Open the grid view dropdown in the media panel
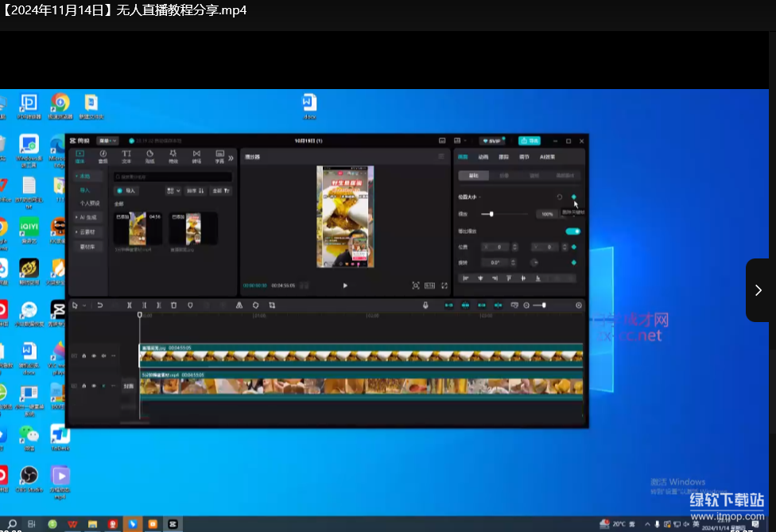The width and height of the screenshot is (776, 532). coord(173,191)
